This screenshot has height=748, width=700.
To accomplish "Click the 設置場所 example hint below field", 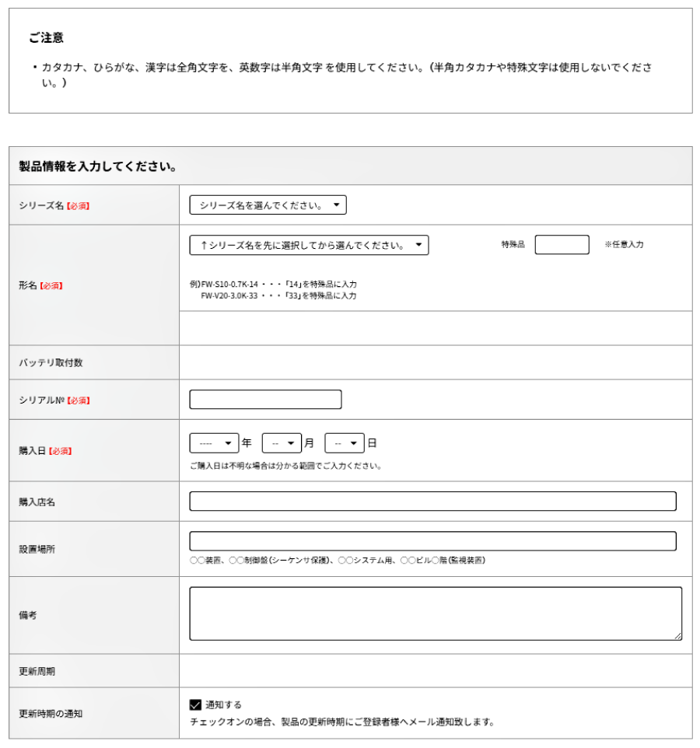I will [338, 561].
